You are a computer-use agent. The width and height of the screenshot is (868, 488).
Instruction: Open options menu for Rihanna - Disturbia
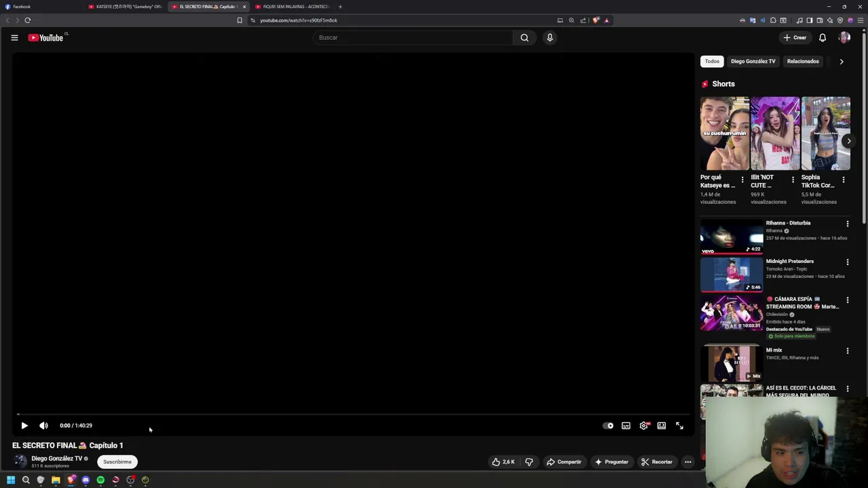tap(847, 224)
